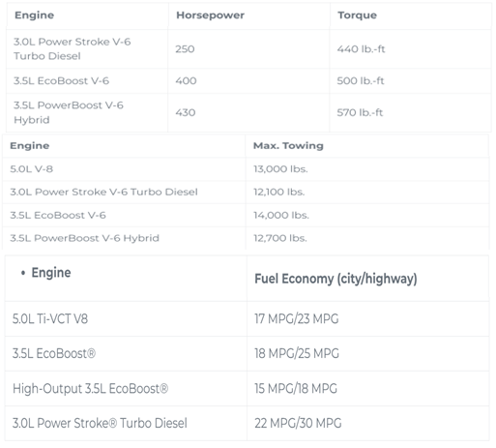The width and height of the screenshot is (496, 448).
Task: Click the 12,100 lbs. towing value
Action: pos(278,192)
